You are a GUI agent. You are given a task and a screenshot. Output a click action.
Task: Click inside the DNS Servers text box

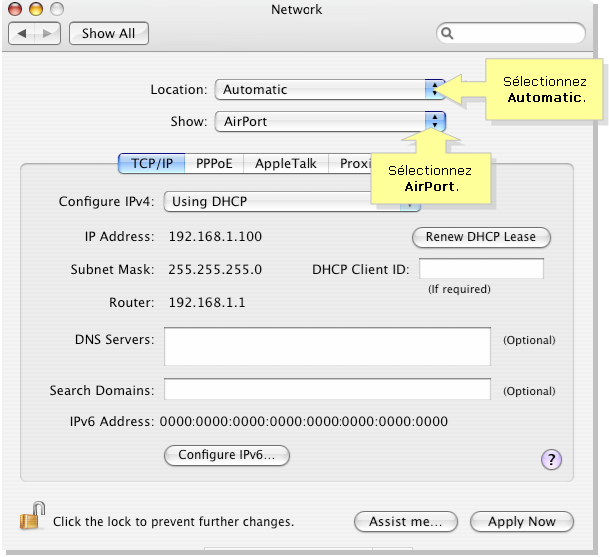[x=327, y=346]
